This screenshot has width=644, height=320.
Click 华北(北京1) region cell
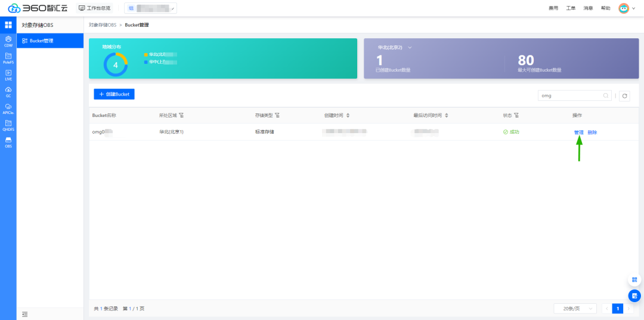pyautogui.click(x=171, y=132)
